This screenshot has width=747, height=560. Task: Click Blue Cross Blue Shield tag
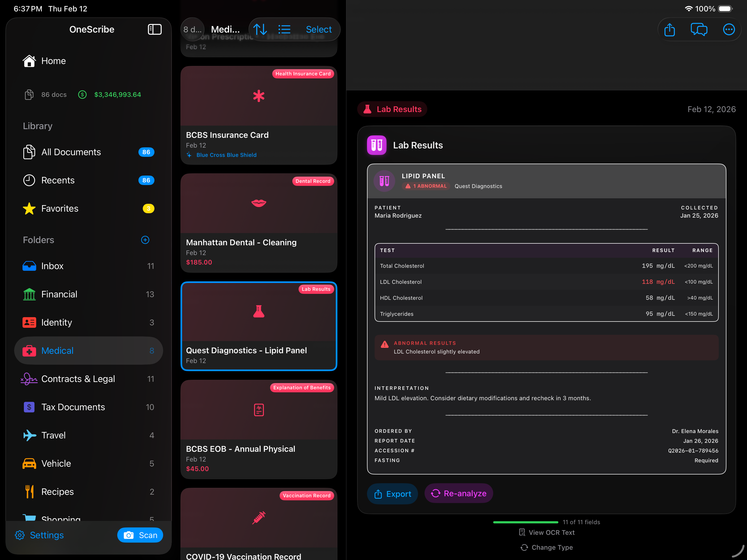click(221, 155)
